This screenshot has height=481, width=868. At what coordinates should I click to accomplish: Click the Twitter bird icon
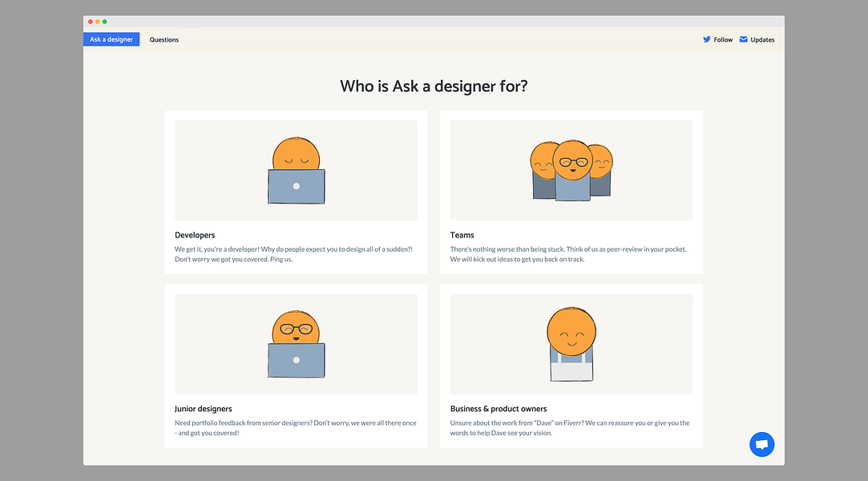click(706, 39)
